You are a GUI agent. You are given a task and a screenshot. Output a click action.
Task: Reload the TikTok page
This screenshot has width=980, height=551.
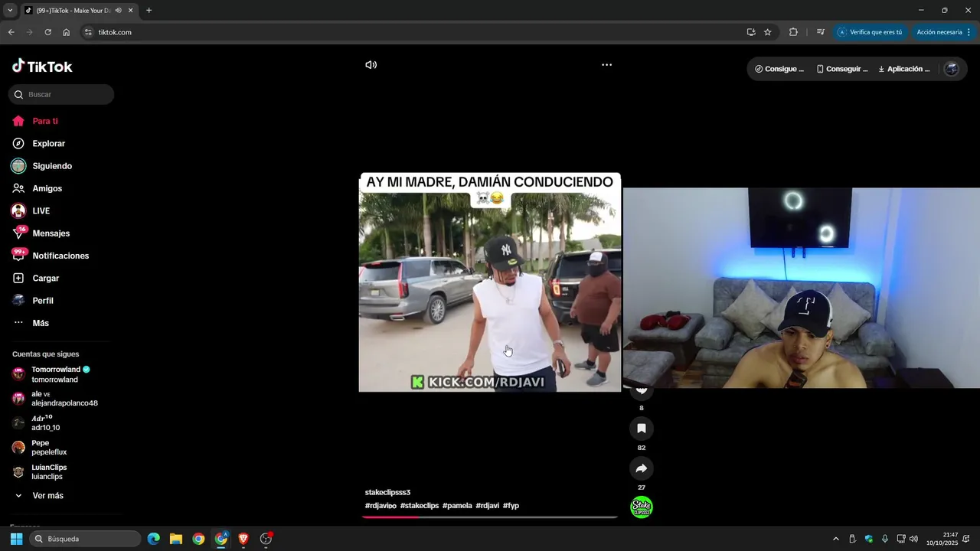[x=47, y=32]
